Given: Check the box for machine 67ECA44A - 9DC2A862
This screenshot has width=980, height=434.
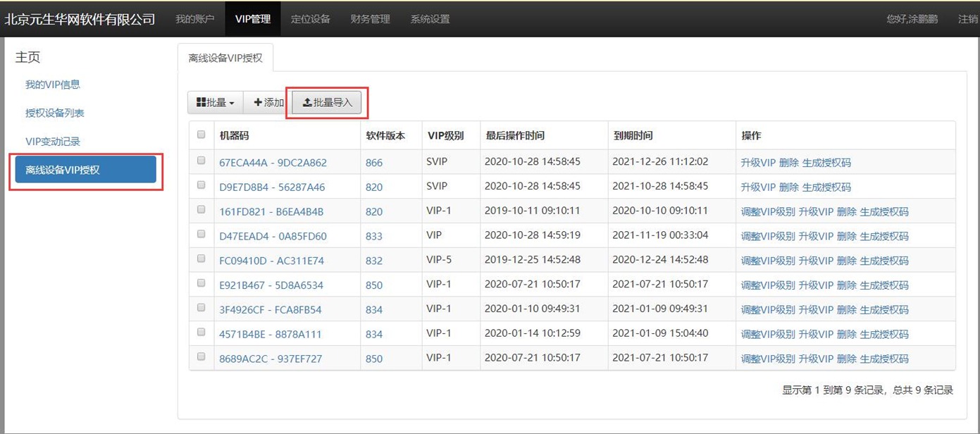Looking at the screenshot, I should [x=201, y=161].
